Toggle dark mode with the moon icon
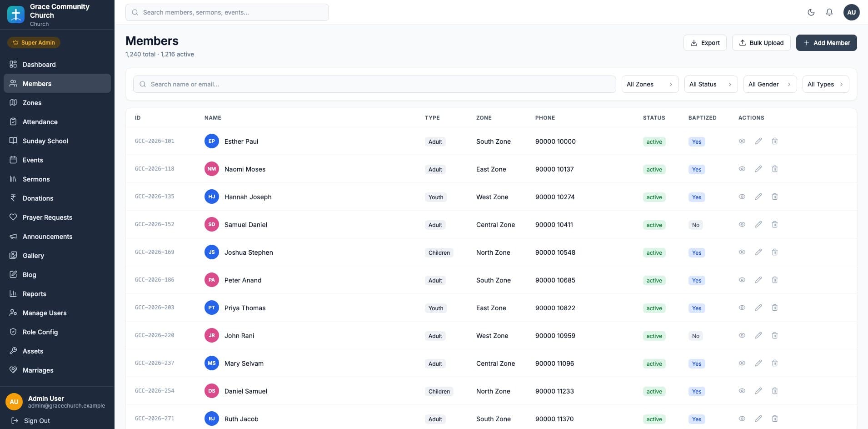 pos(811,12)
